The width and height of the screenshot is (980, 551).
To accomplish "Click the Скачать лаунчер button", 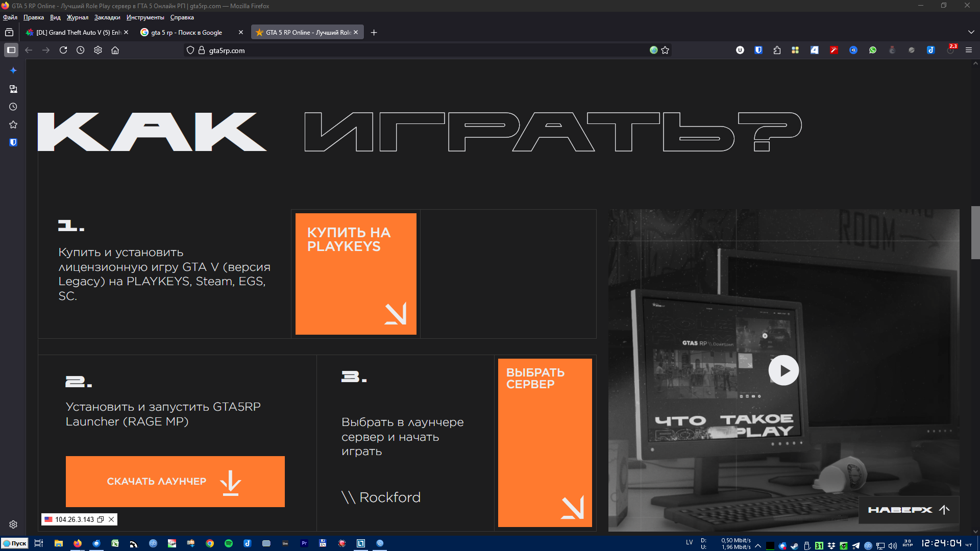I will click(x=175, y=481).
